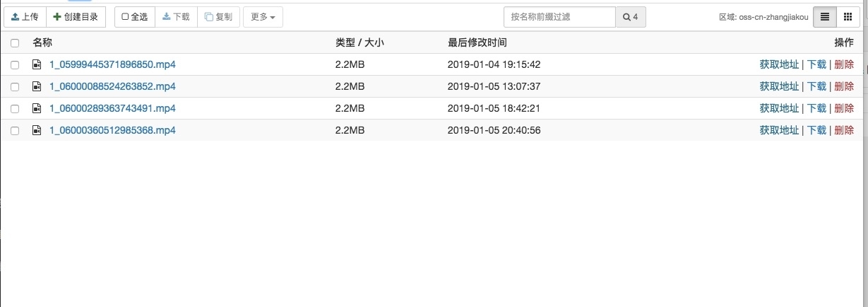Focus the name prefix filter input
Image resolution: width=868 pixels, height=307 pixels.
click(x=559, y=17)
